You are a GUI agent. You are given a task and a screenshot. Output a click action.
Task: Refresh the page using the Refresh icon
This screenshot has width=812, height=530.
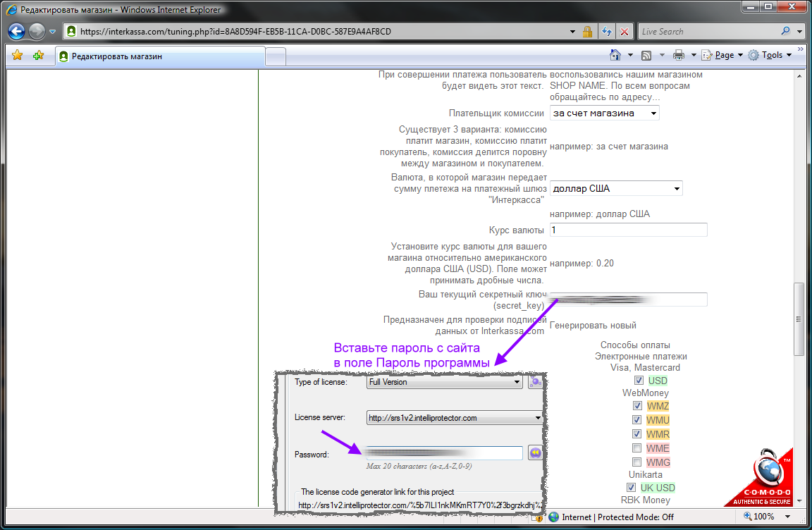coord(607,32)
